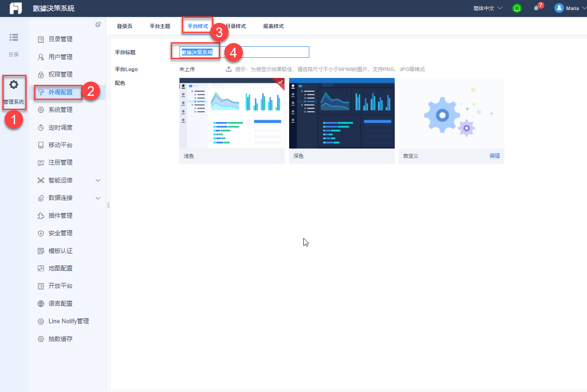
Task: Click the Line Notify管理 gear icon
Action: click(x=40, y=321)
